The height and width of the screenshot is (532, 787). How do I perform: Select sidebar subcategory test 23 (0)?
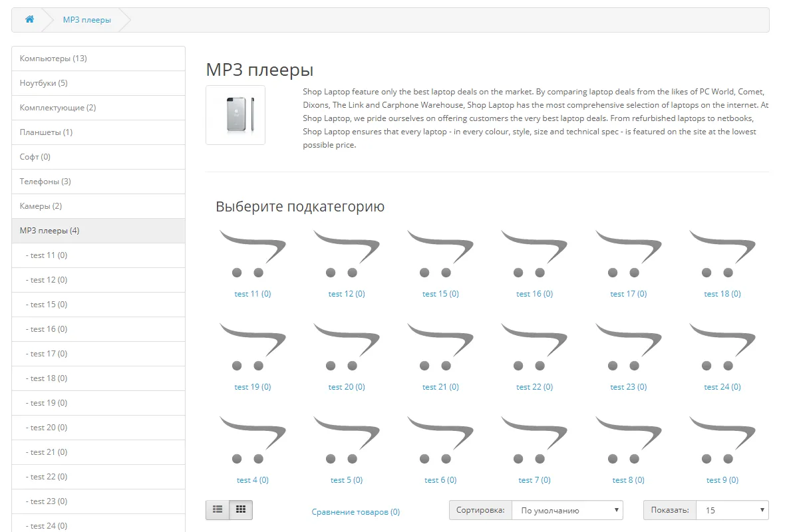point(98,501)
